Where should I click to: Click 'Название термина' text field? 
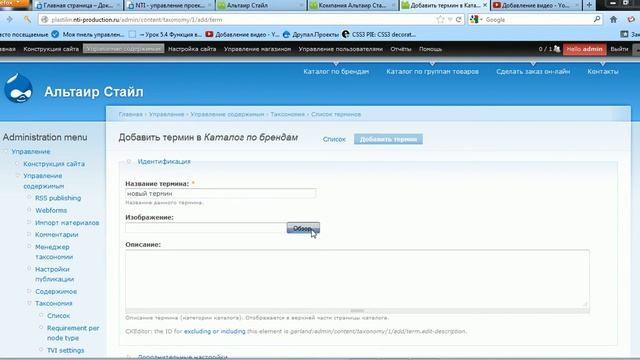220,193
